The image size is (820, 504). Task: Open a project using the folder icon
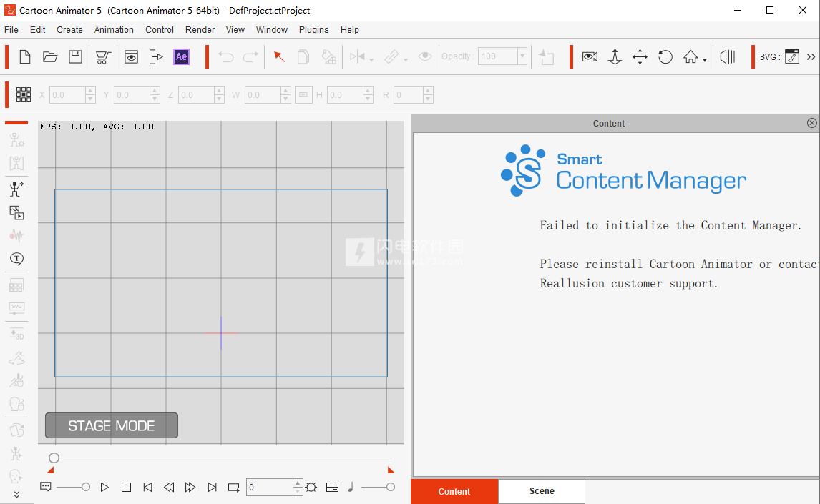(50, 56)
